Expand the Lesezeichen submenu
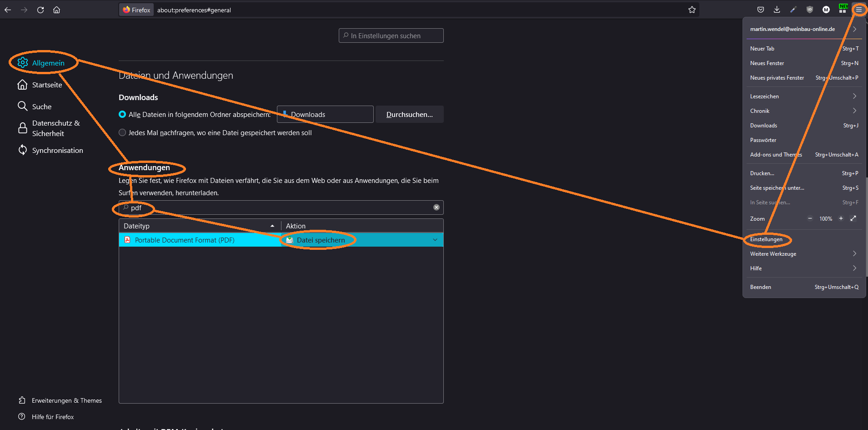The width and height of the screenshot is (868, 430). coord(803,96)
